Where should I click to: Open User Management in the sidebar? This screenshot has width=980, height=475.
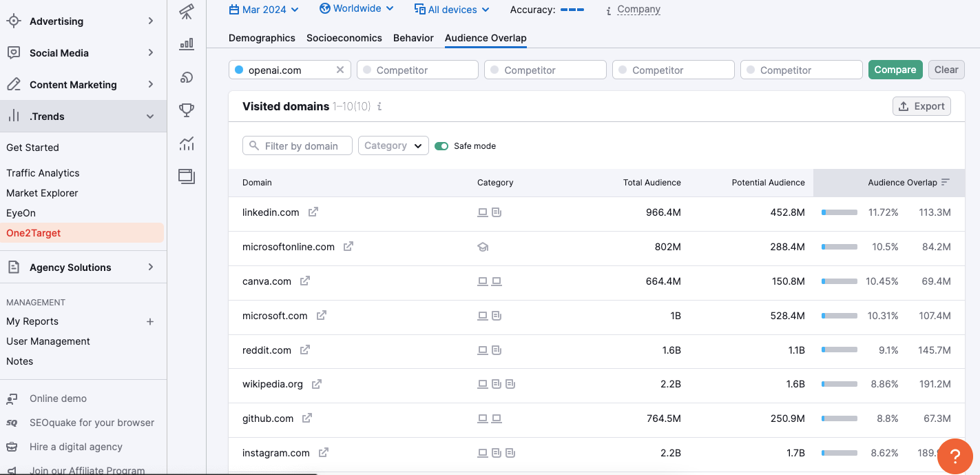pos(48,341)
